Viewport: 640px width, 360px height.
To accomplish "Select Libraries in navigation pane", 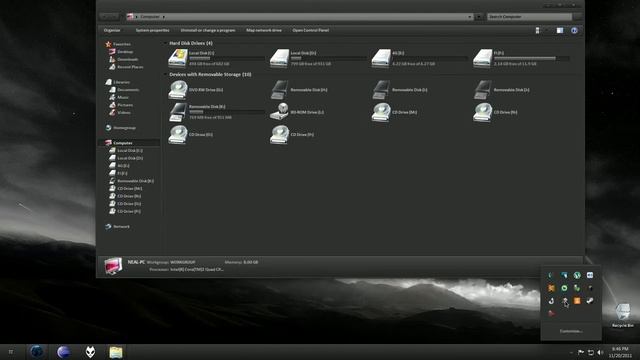I will (x=122, y=82).
